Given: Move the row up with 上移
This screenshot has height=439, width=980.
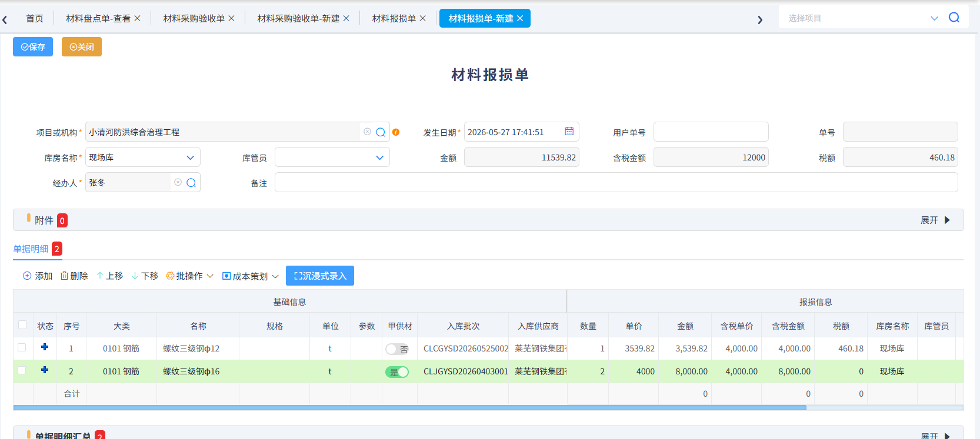Looking at the screenshot, I should point(110,276).
